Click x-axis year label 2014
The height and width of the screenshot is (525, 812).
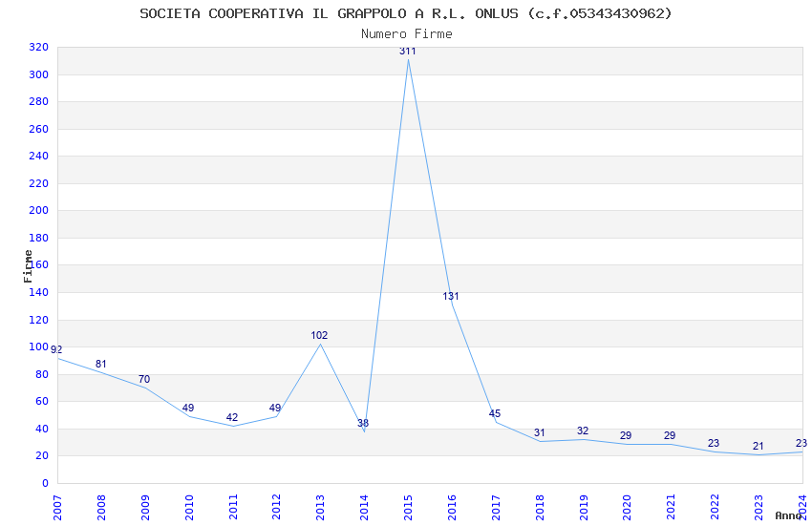pyautogui.click(x=365, y=508)
